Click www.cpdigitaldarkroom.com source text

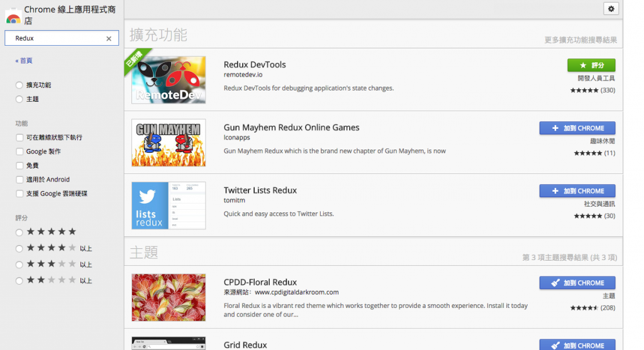point(297,292)
